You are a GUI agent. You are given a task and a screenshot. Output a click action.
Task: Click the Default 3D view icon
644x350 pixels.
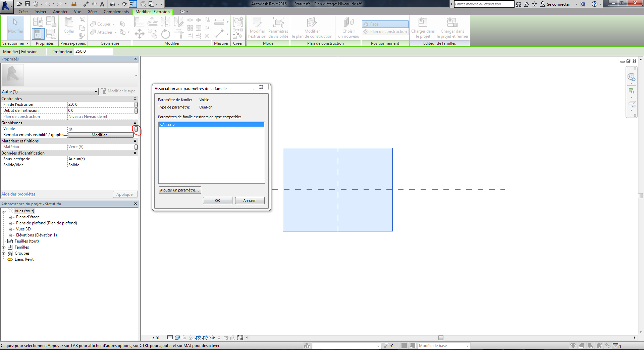pyautogui.click(x=113, y=4)
